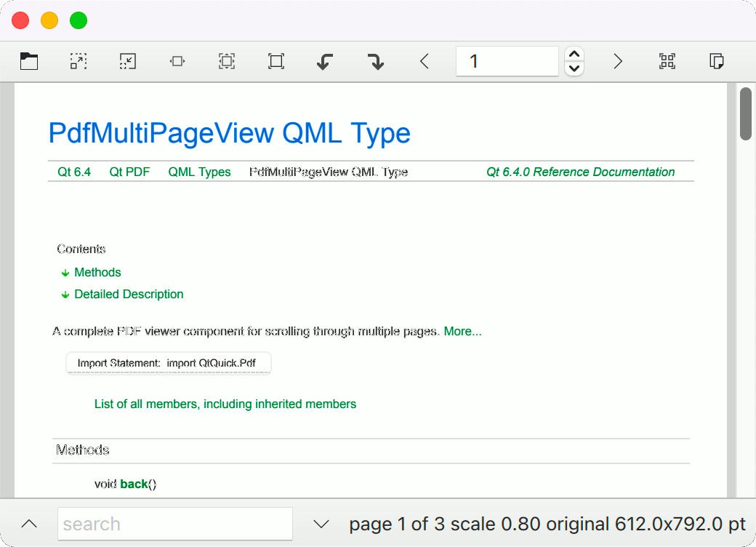Go back to the previous view location

click(x=425, y=61)
